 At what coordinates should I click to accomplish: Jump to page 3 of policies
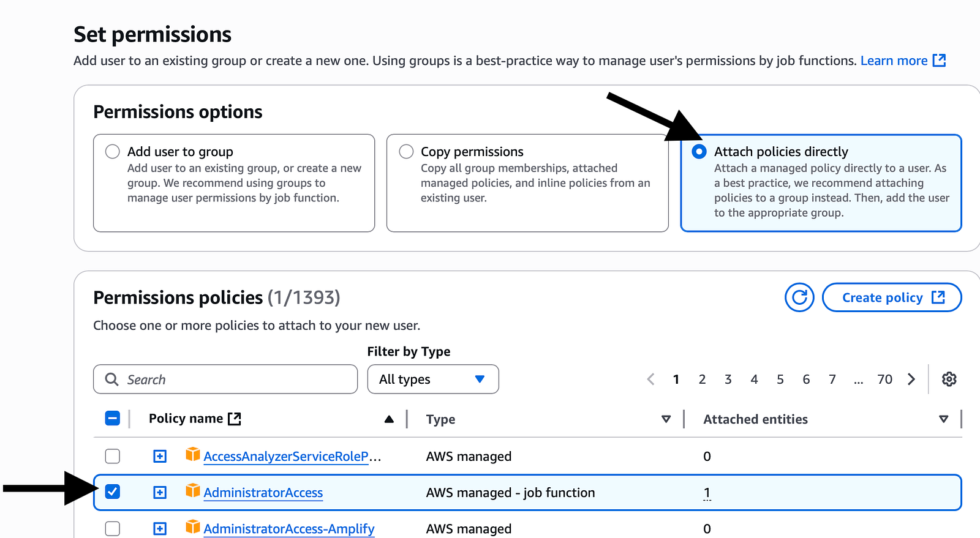click(728, 379)
